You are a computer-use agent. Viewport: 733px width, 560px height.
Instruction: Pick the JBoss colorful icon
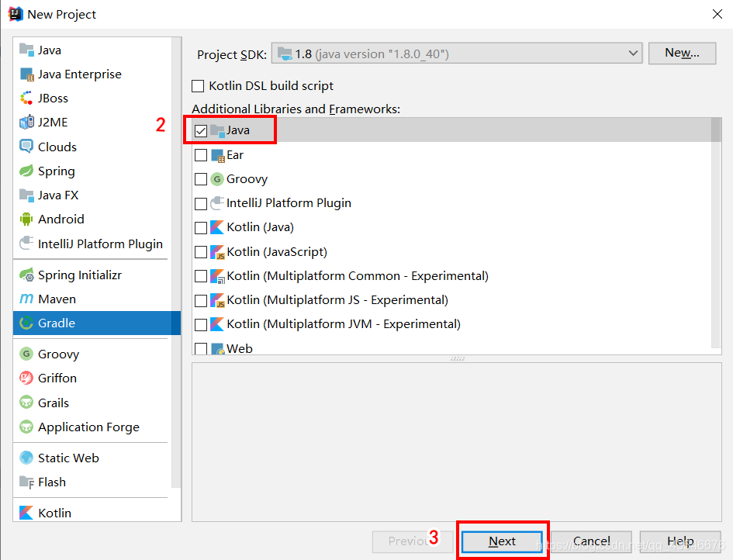pos(26,99)
